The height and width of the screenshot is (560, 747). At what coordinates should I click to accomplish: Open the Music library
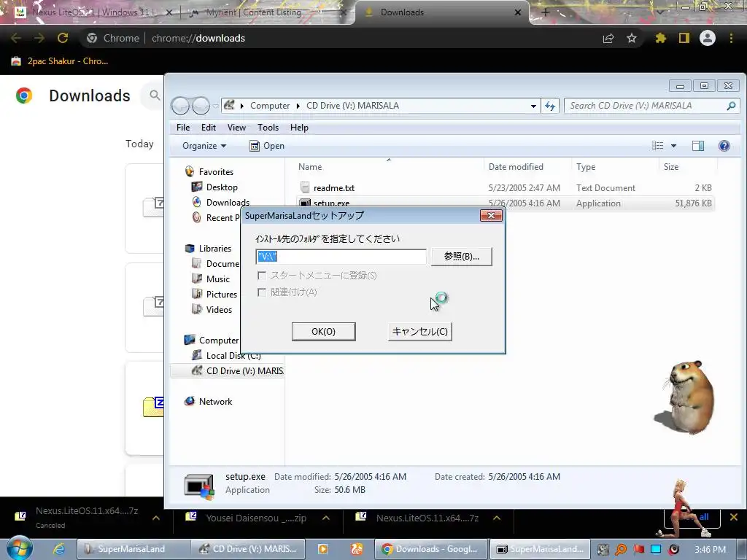click(217, 279)
